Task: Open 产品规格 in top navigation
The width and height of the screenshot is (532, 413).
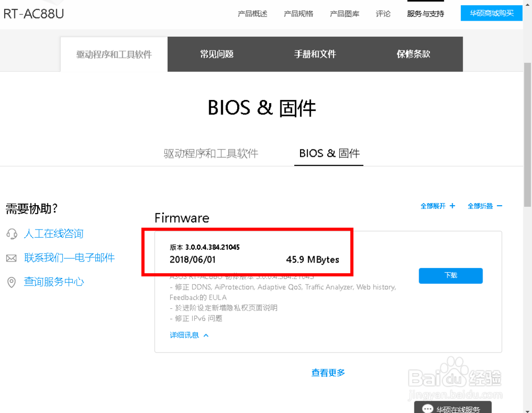Action: pyautogui.click(x=298, y=14)
